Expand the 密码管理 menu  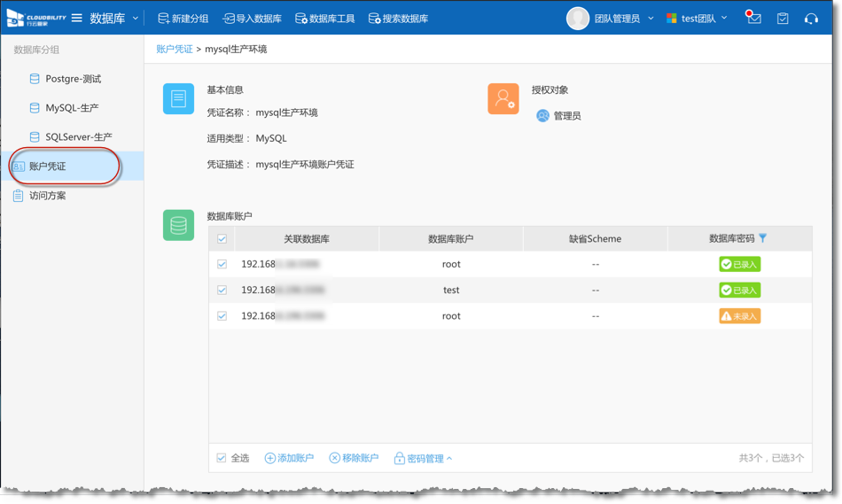424,458
